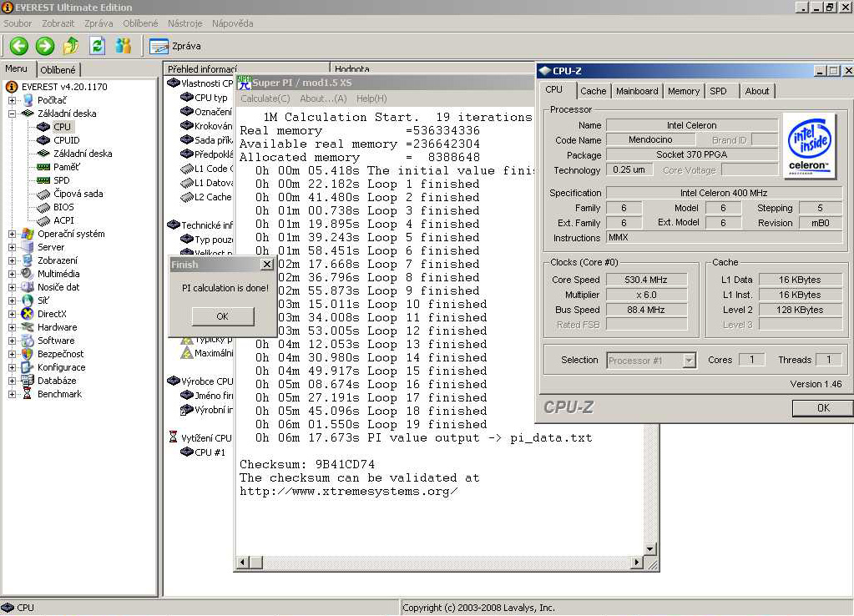Expand the Benchmark tree node
Viewport: 854px width, 616px height.
tap(12, 394)
